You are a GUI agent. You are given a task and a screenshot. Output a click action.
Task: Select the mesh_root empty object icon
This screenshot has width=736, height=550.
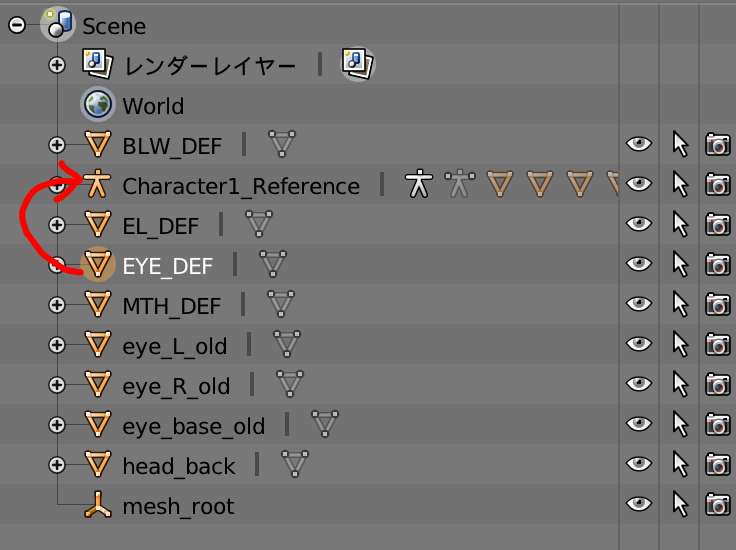[x=98, y=504]
